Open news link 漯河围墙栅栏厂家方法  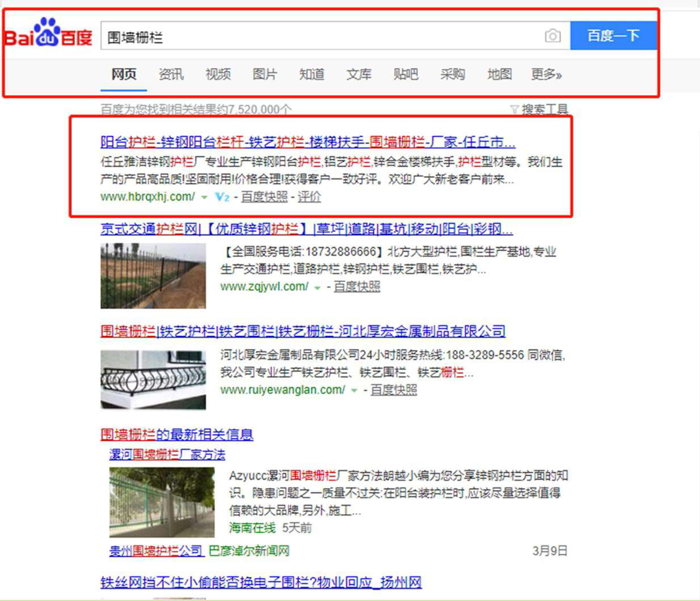[x=167, y=455]
